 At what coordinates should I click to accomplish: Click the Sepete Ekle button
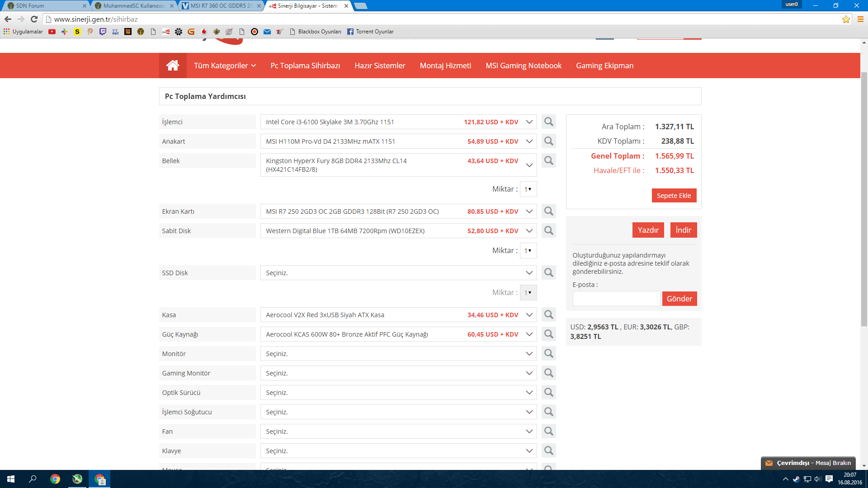point(674,196)
